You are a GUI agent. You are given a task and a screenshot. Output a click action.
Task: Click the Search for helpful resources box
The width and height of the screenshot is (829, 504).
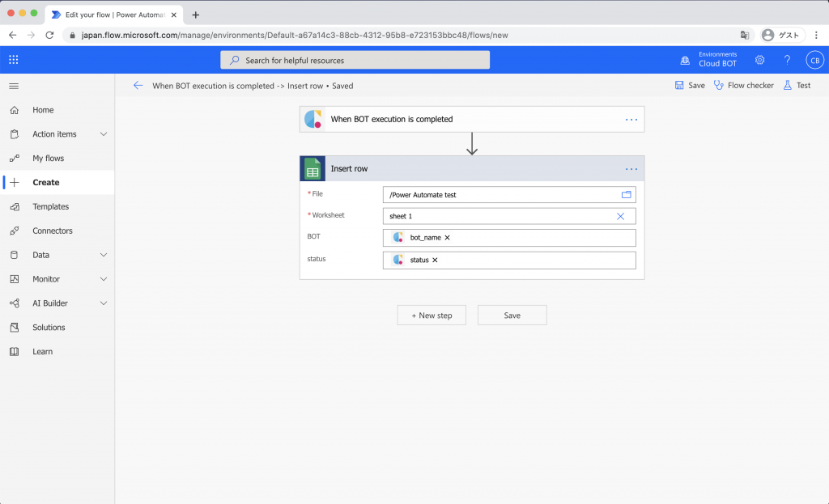tap(355, 60)
